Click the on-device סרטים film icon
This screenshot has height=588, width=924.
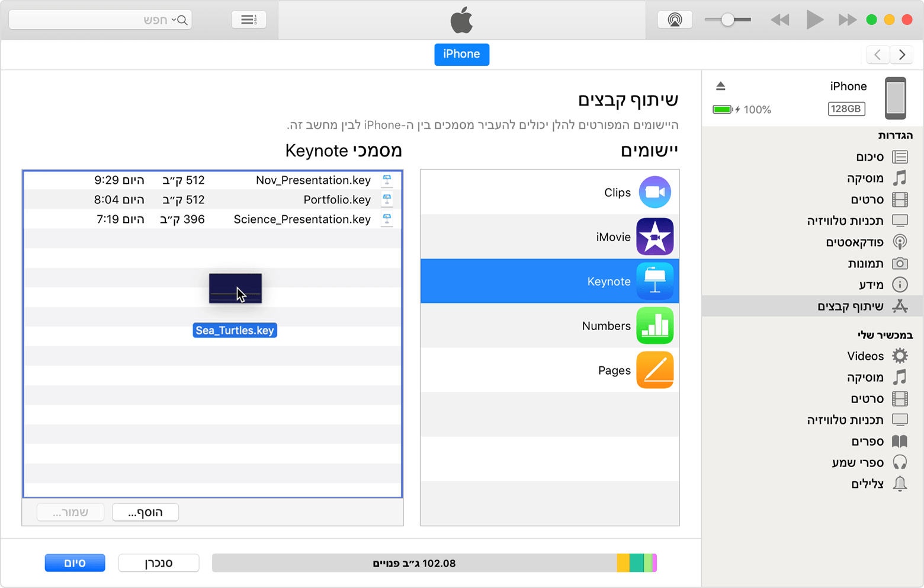pyautogui.click(x=900, y=398)
